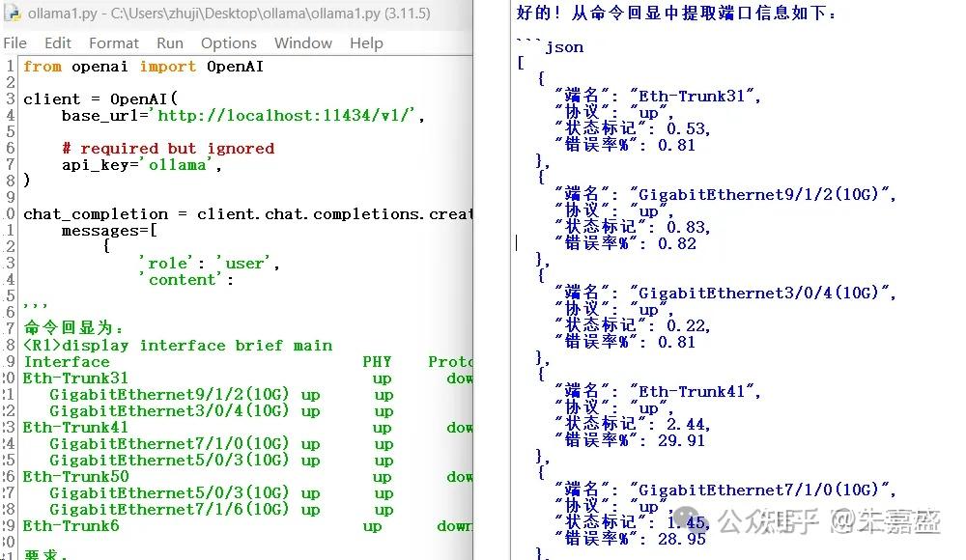Image resolution: width=966 pixels, height=560 pixels.
Task: Click the 0.53 status value in output
Action: pos(686,128)
